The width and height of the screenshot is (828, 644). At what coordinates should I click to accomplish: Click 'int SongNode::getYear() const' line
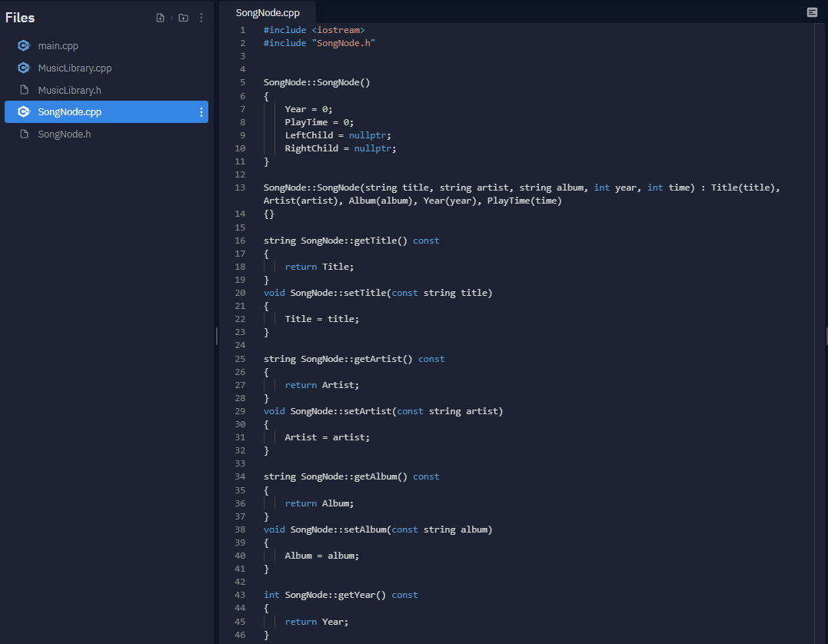pyautogui.click(x=341, y=595)
